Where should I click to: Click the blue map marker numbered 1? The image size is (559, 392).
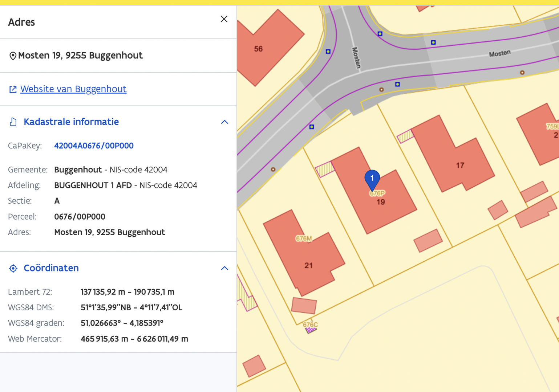pyautogui.click(x=372, y=179)
